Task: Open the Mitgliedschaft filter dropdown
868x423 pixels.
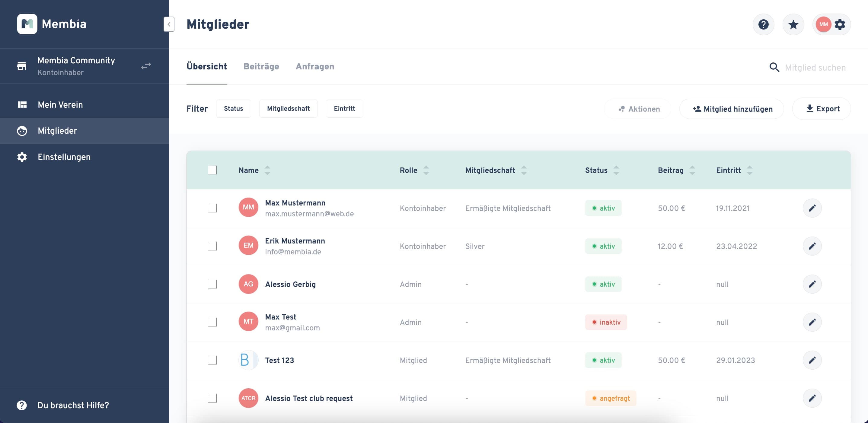Action: pos(289,108)
